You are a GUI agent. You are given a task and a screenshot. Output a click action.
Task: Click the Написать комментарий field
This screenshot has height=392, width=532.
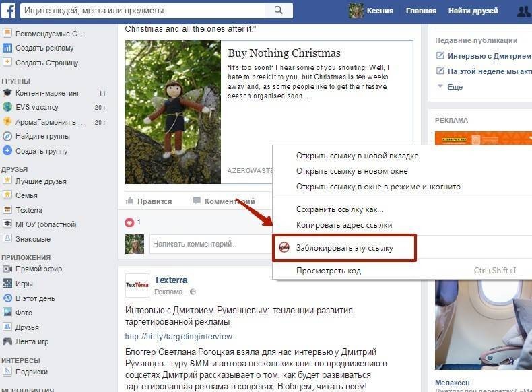[211, 244]
